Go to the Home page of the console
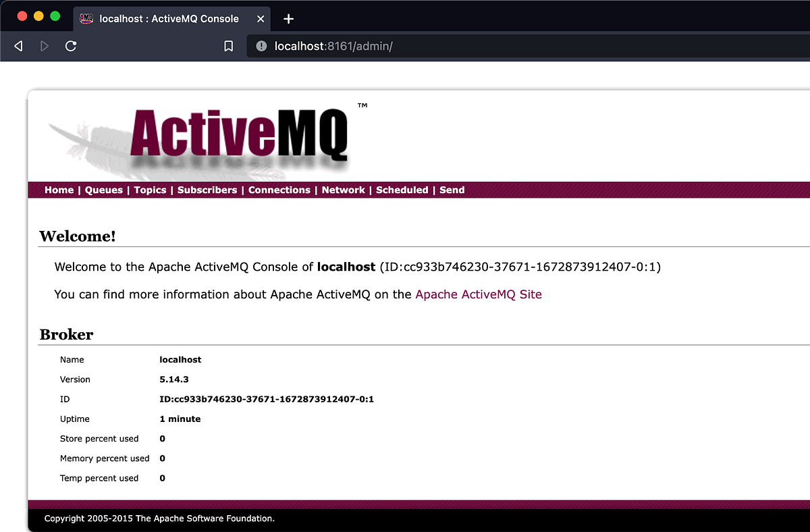Viewport: 810px width, 532px height. point(59,190)
